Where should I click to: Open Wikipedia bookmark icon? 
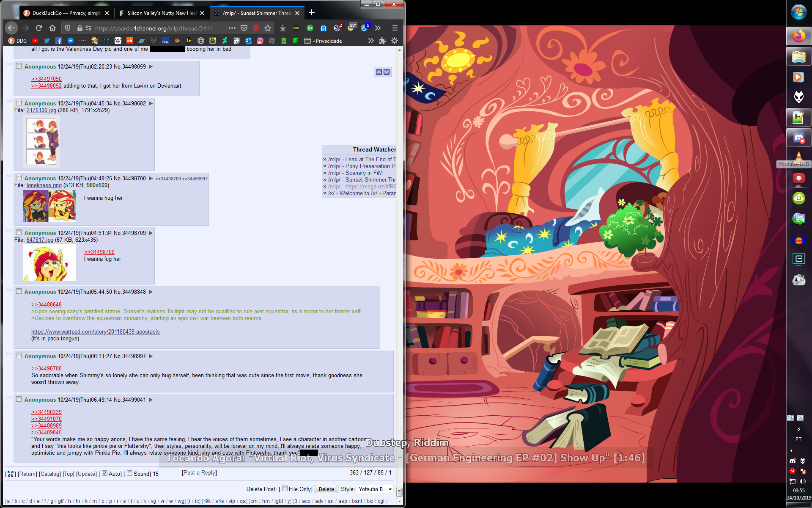click(x=118, y=41)
